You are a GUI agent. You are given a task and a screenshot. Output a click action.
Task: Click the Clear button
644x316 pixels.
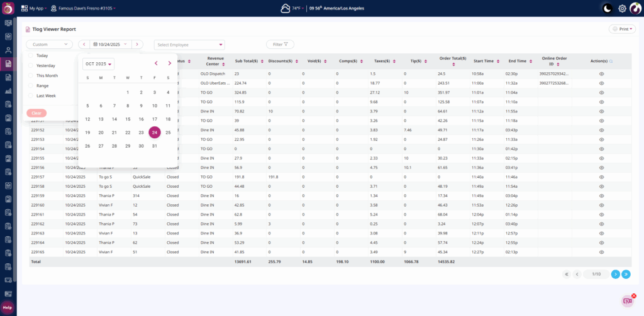pyautogui.click(x=36, y=113)
